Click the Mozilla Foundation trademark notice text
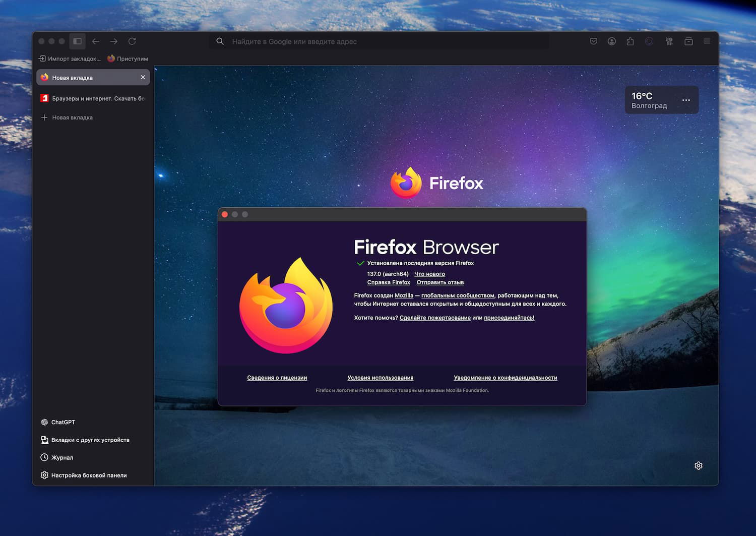Image resolution: width=756 pixels, height=536 pixels. 402,390
